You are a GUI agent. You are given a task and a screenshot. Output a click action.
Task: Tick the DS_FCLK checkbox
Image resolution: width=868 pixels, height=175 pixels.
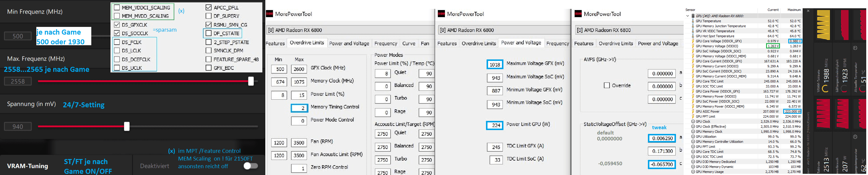pyautogui.click(x=117, y=42)
